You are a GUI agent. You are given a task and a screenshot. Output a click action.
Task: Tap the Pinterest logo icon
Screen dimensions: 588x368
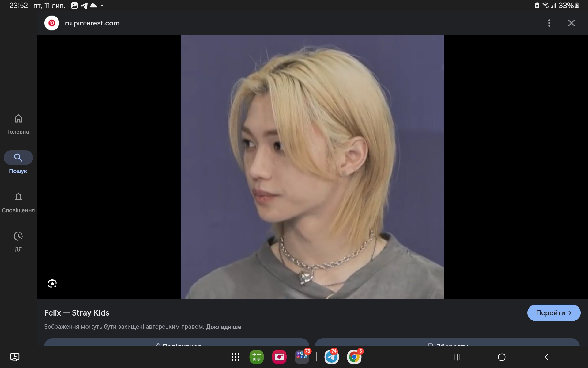tap(51, 23)
